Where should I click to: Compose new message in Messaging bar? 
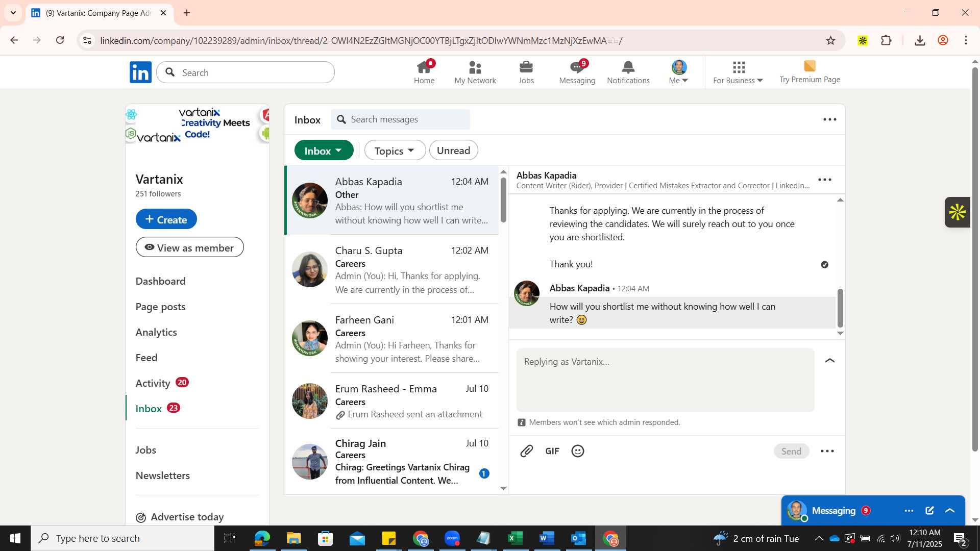(x=929, y=511)
